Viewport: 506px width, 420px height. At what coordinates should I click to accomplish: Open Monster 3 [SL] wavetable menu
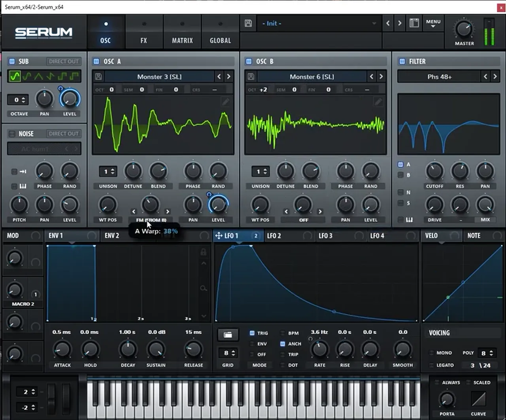tap(159, 77)
